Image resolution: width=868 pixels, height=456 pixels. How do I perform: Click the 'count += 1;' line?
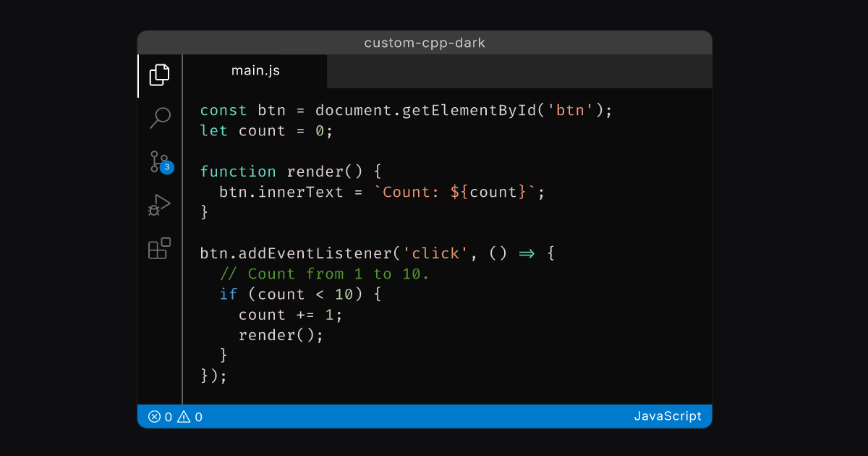click(x=291, y=315)
